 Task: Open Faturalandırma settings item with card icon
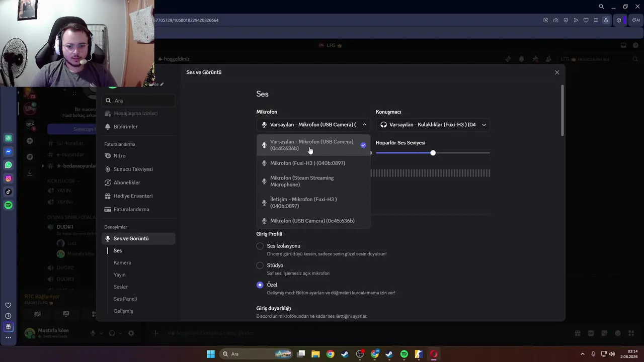(x=138, y=209)
